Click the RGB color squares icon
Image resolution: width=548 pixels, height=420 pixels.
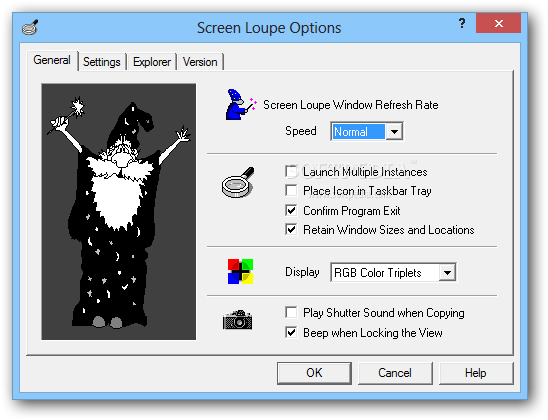tap(240, 271)
